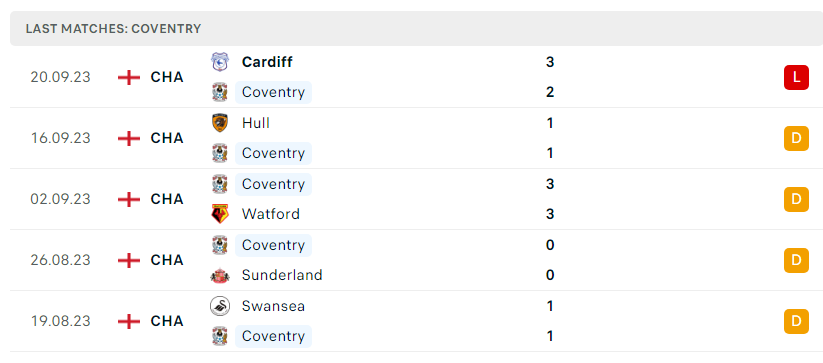Click CHA league label on 02.09.23 row
The image size is (823, 363).
[167, 199]
